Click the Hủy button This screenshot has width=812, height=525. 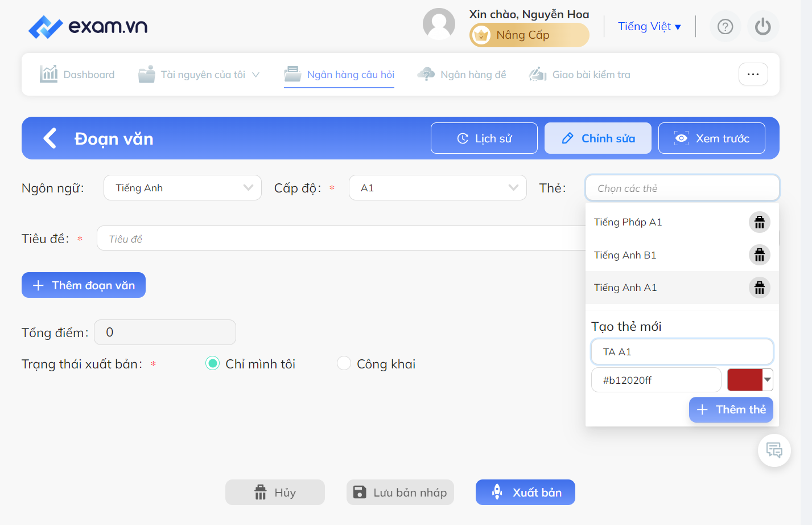coord(275,493)
